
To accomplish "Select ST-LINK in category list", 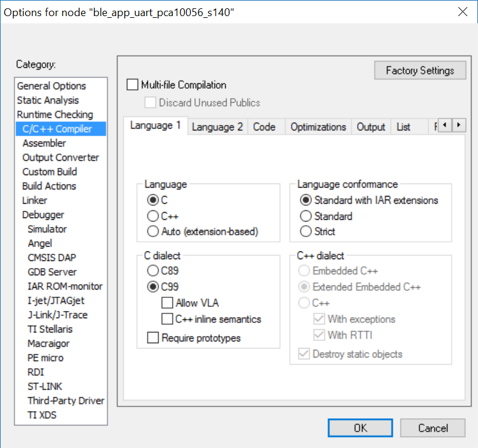I will [61, 387].
